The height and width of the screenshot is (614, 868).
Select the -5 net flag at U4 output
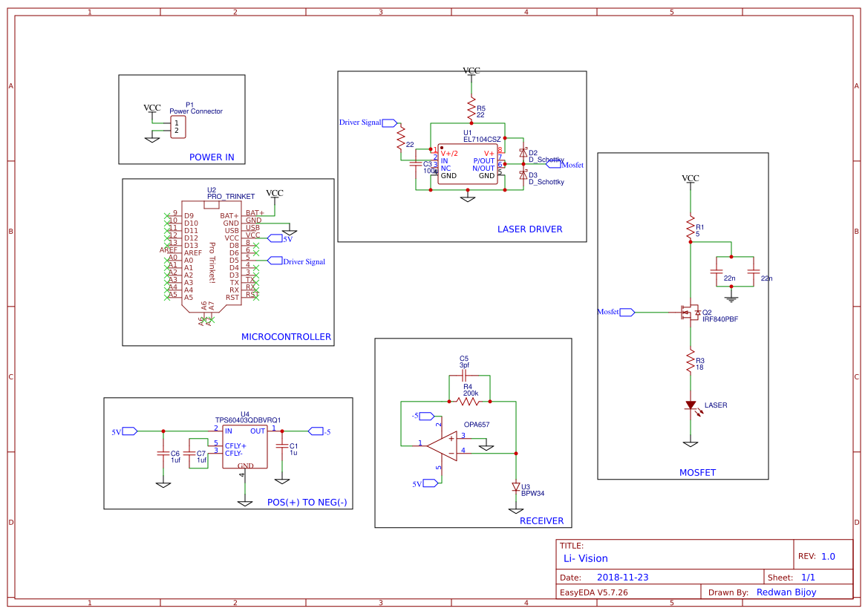(317, 429)
